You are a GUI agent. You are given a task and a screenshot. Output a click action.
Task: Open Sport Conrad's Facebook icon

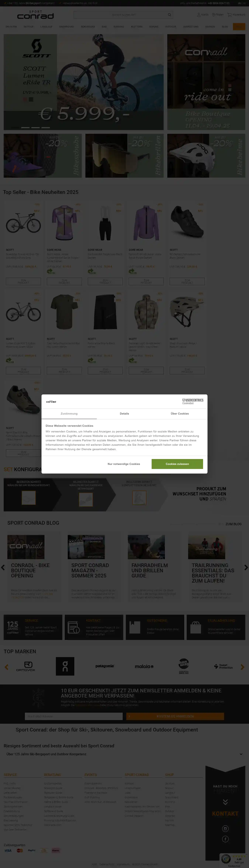click(225, 839)
